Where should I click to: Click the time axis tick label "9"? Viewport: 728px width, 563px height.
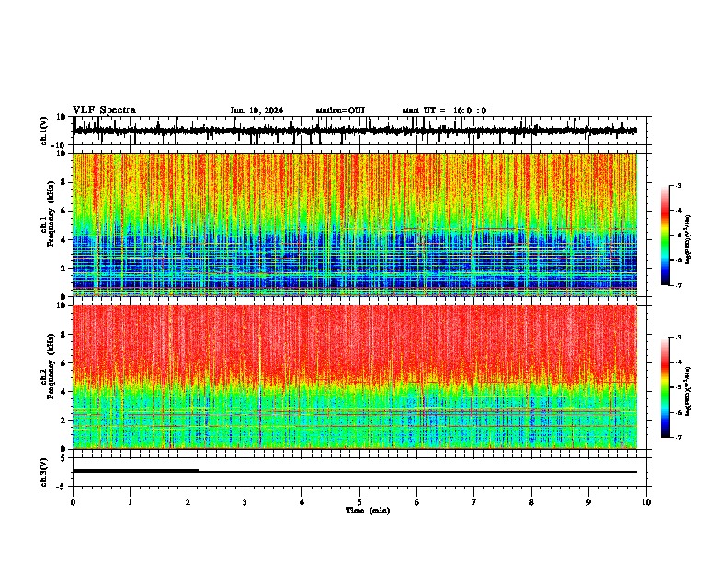(x=588, y=502)
